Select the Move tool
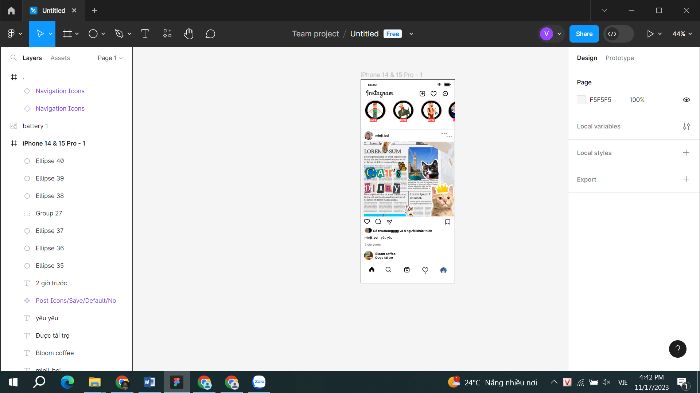The image size is (700, 393). pyautogui.click(x=40, y=33)
